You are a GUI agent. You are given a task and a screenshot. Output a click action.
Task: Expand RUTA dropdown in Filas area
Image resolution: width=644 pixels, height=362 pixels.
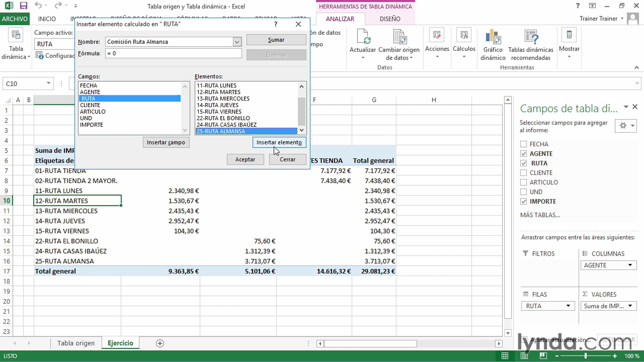pyautogui.click(x=568, y=306)
